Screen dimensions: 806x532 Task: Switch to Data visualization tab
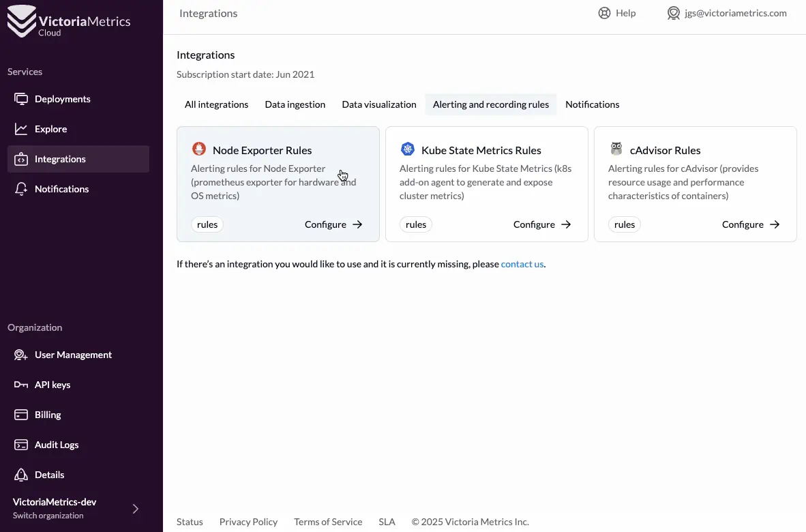379,105
